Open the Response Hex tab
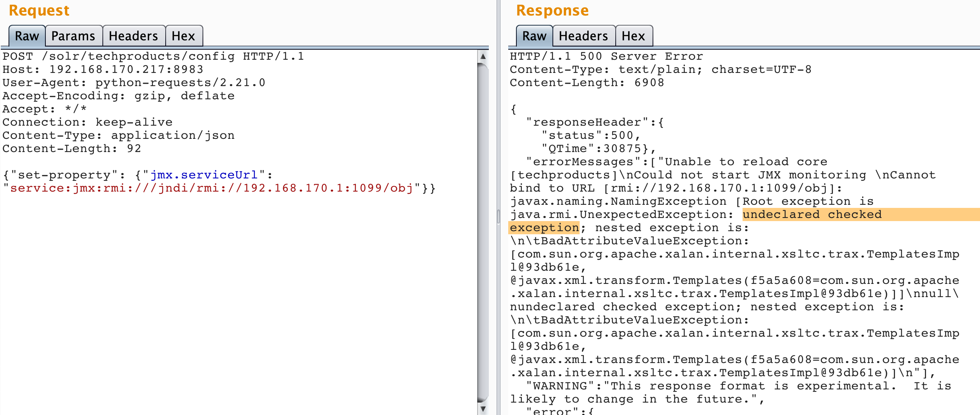The image size is (980, 415). (x=634, y=36)
